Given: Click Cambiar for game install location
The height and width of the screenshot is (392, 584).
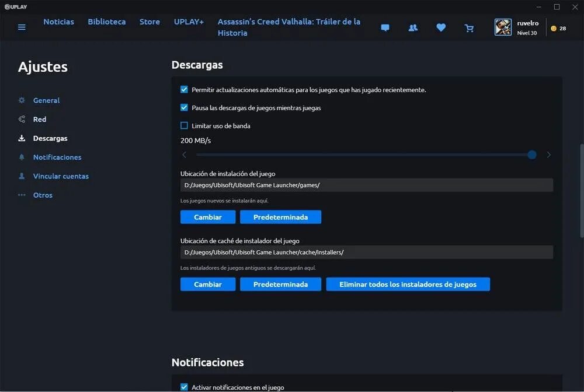Looking at the screenshot, I should click(x=208, y=217).
